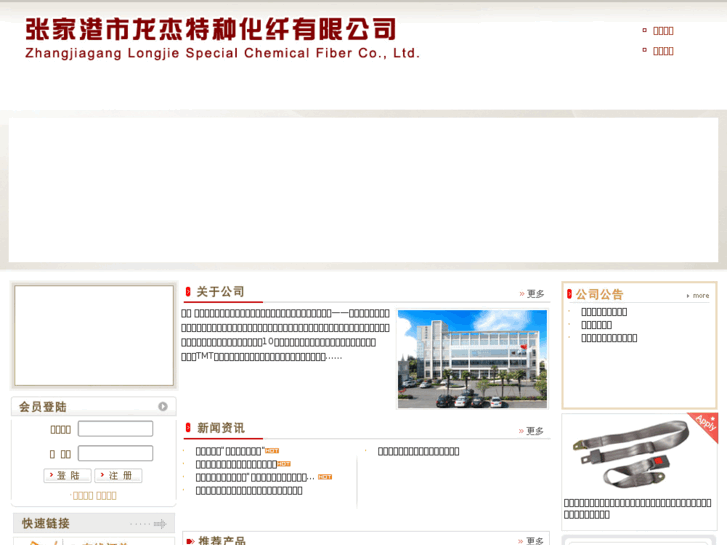Open the third 公司公告 announcement item
The image size is (727, 545).
(609, 338)
